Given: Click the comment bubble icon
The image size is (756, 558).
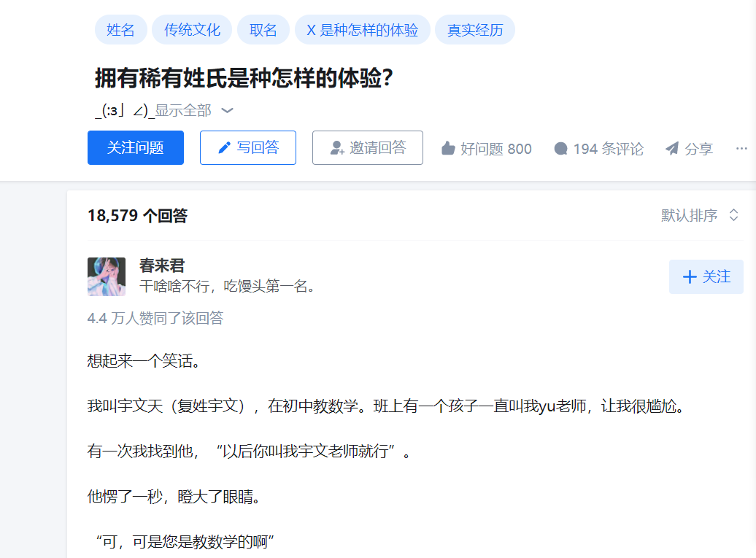Looking at the screenshot, I should click(x=560, y=148).
